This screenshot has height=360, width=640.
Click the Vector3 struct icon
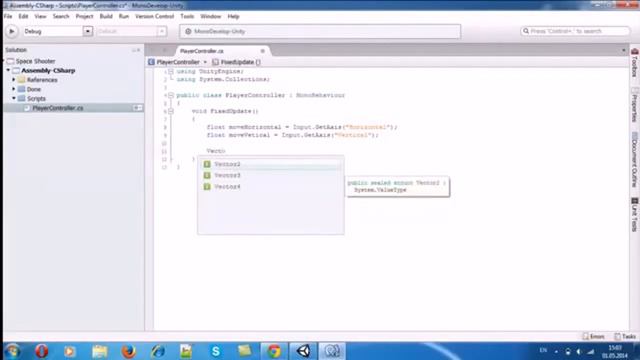coord(207,176)
